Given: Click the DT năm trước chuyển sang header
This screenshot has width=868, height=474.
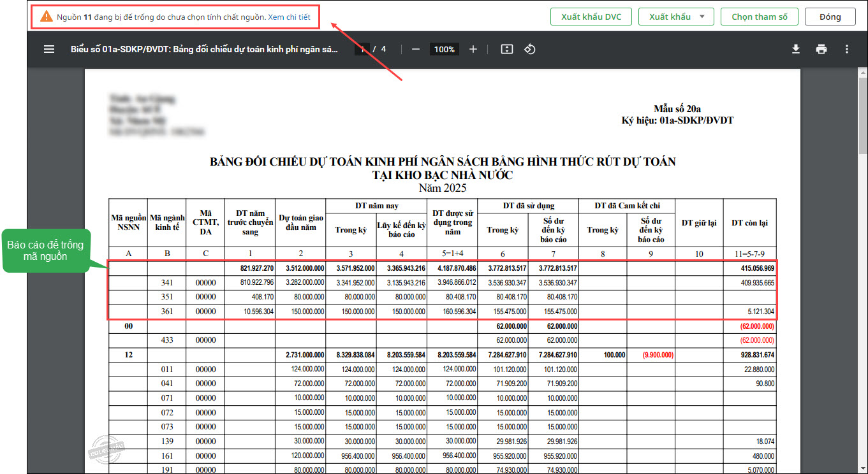Looking at the screenshot, I should 251,222.
